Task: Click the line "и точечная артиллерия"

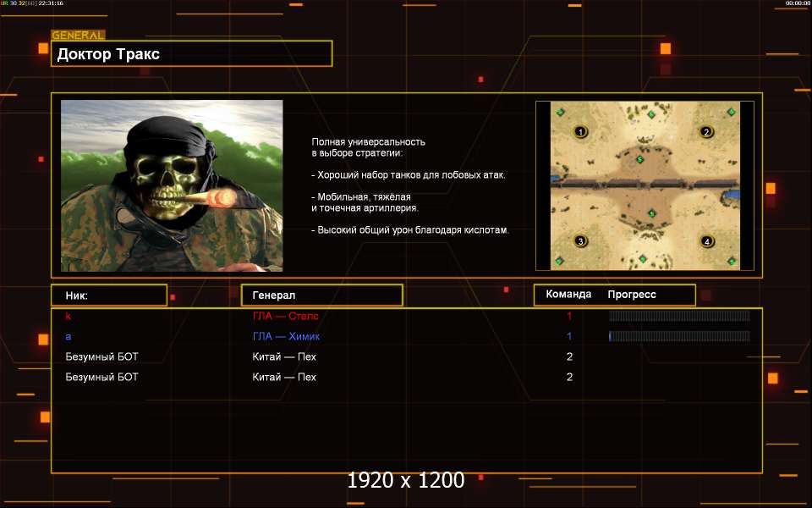Action: (x=365, y=208)
